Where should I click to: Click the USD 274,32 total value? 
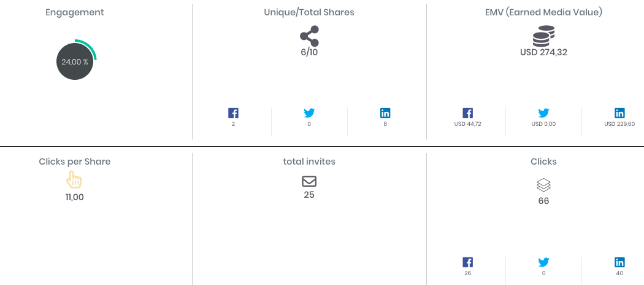point(543,52)
